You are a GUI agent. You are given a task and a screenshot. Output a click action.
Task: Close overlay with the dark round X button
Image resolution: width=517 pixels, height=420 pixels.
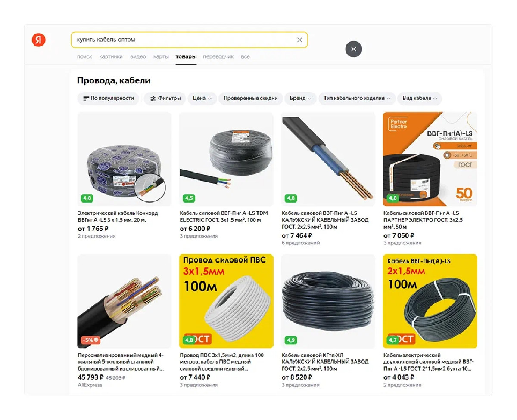coord(353,49)
